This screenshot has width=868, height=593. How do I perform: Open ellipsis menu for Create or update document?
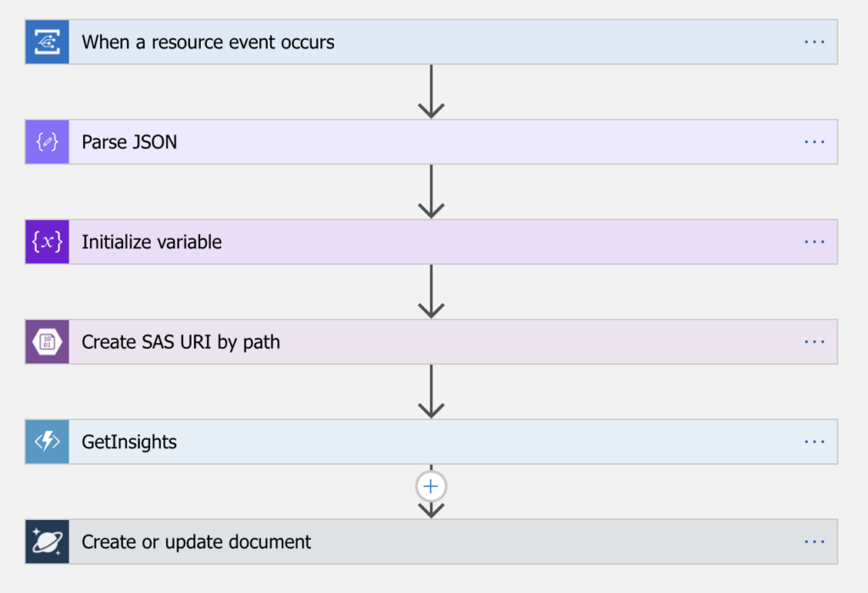[815, 541]
